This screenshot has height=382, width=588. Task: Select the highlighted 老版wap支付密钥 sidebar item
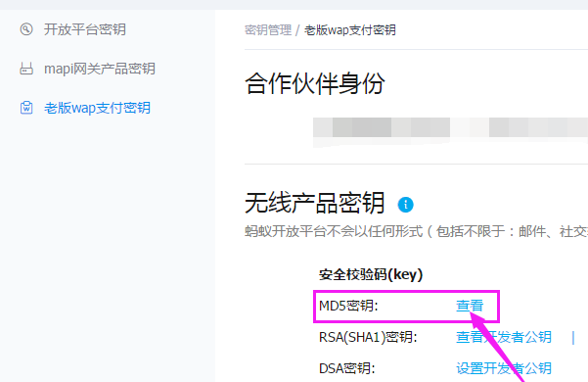click(97, 108)
